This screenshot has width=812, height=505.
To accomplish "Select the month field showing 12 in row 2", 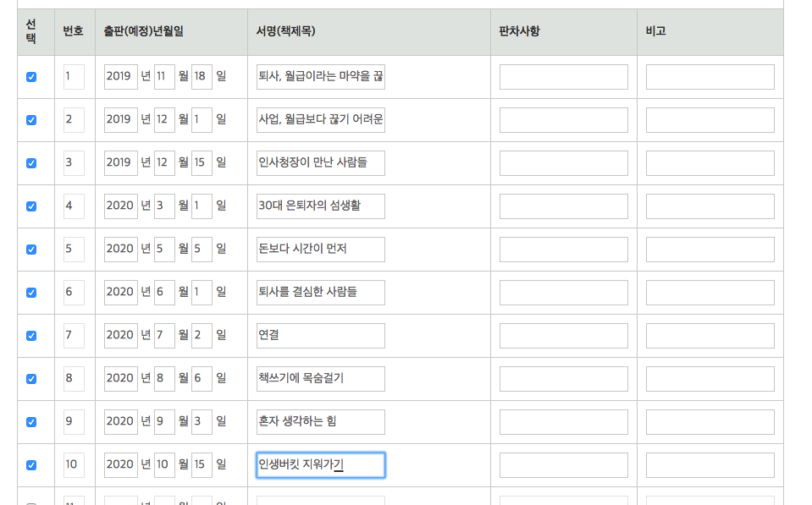I will pos(164,119).
